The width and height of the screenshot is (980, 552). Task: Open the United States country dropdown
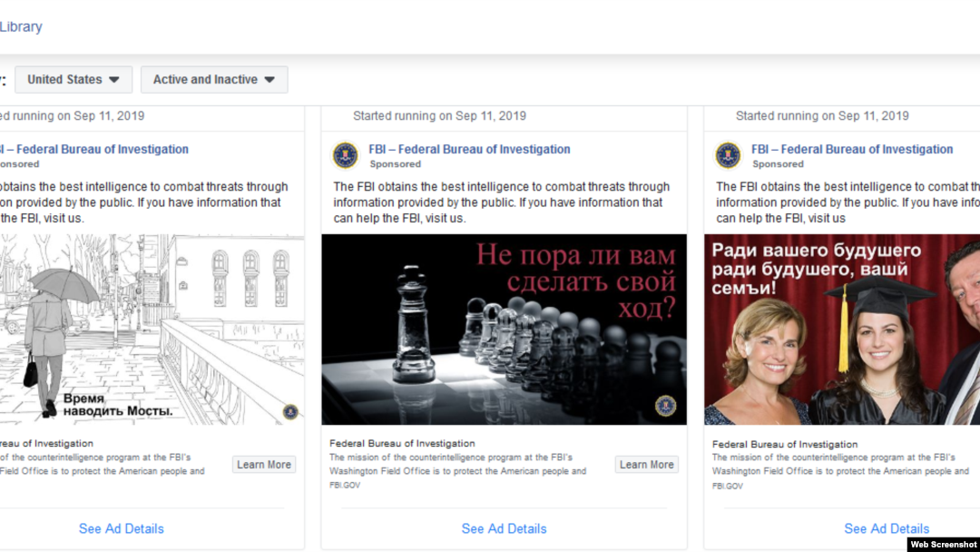73,79
